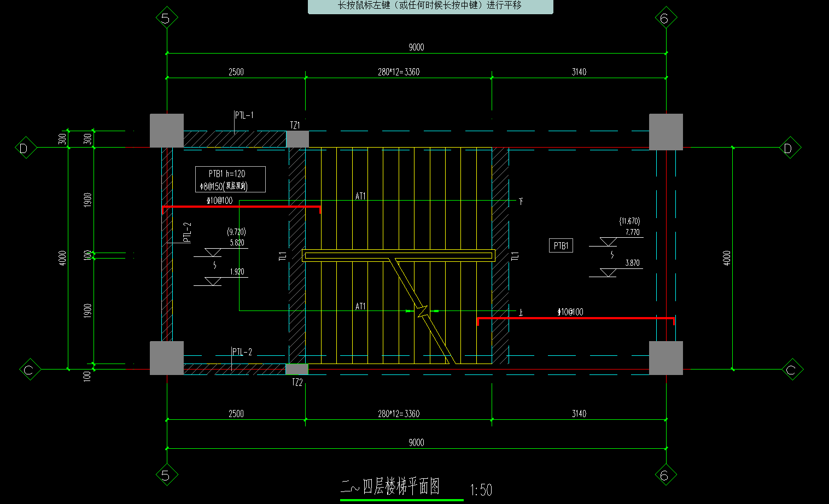Click the PTL-1 beam label
The width and height of the screenshot is (829, 504).
point(244,115)
